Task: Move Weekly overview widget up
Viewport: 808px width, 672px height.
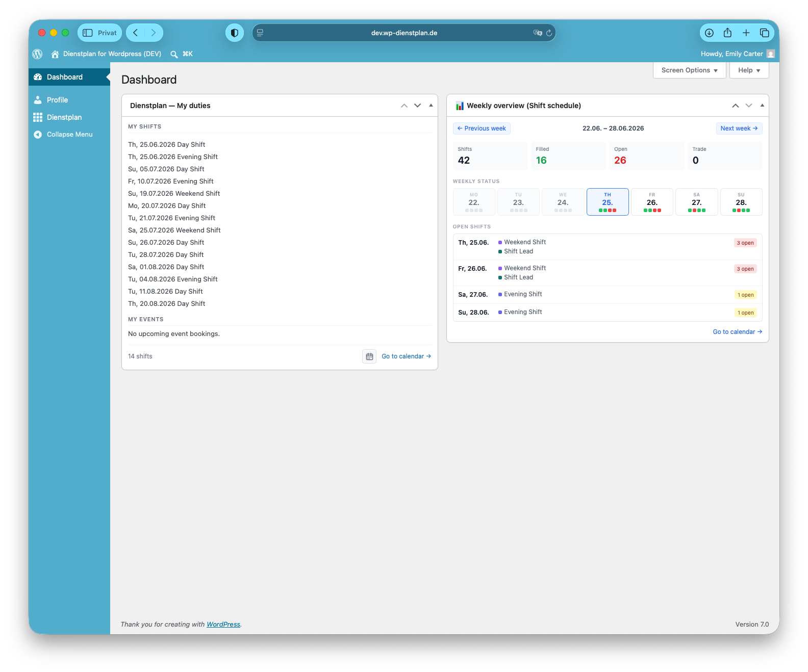Action: tap(736, 106)
